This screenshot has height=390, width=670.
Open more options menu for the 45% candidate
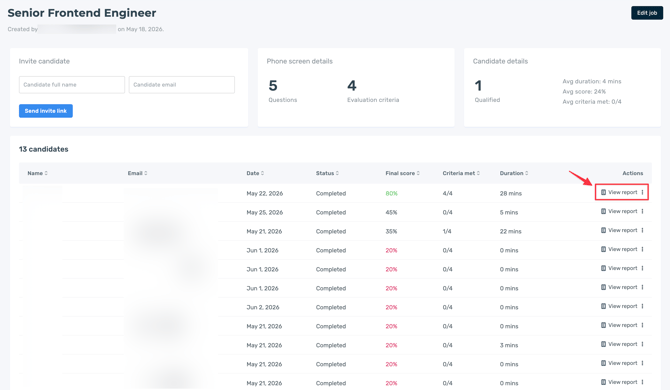click(x=642, y=211)
